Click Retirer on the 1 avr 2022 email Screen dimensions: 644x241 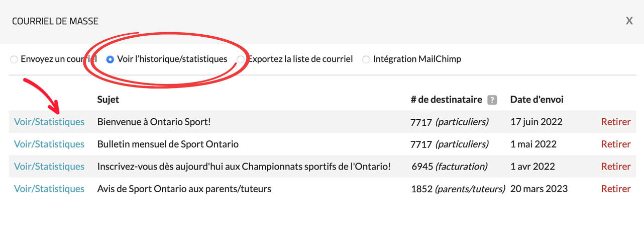point(615,167)
